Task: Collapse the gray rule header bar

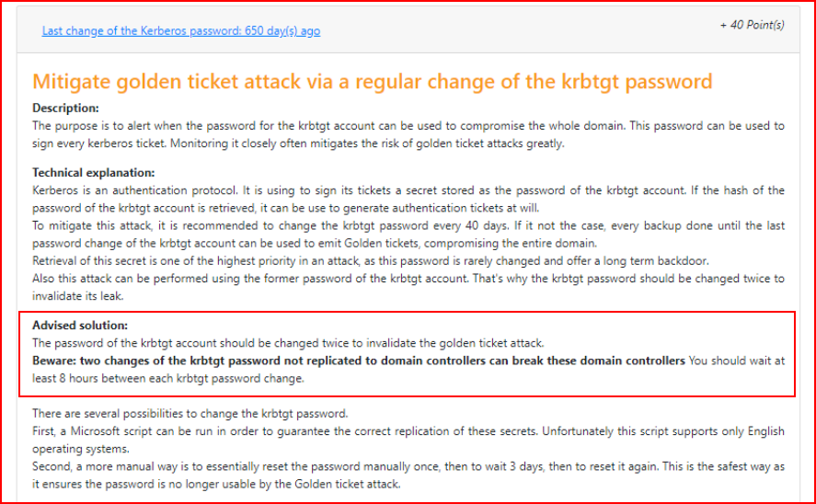Action: [408, 29]
